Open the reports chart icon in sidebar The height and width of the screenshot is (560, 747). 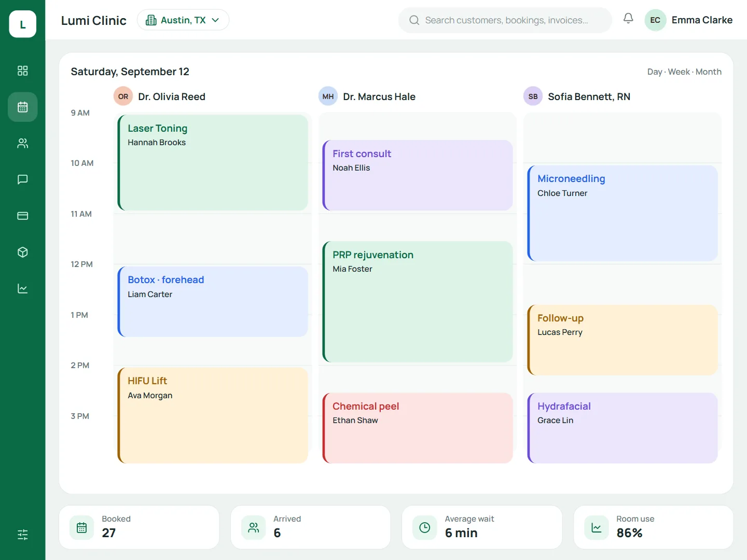click(x=22, y=288)
